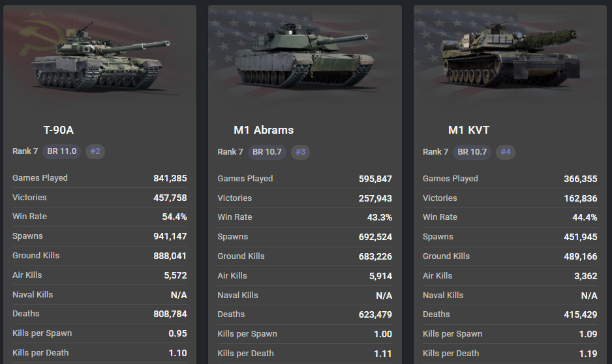Click the #4 ranking badge
This screenshot has width=612, height=364.
tap(506, 152)
